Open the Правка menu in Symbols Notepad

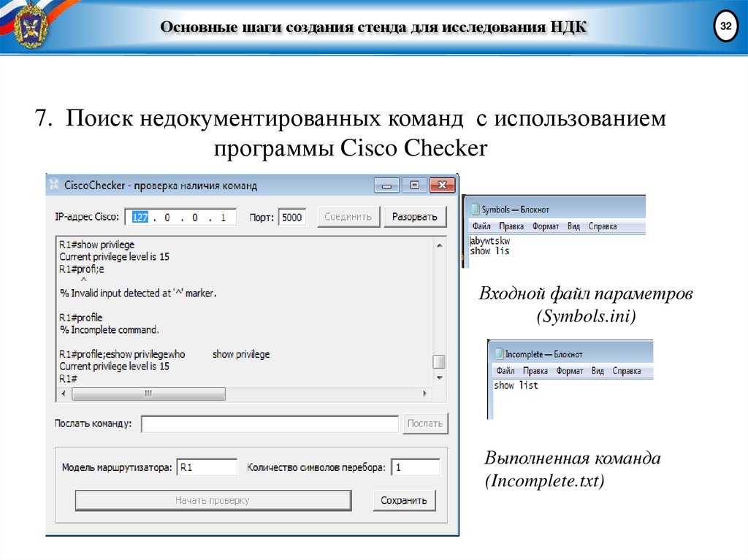point(511,226)
